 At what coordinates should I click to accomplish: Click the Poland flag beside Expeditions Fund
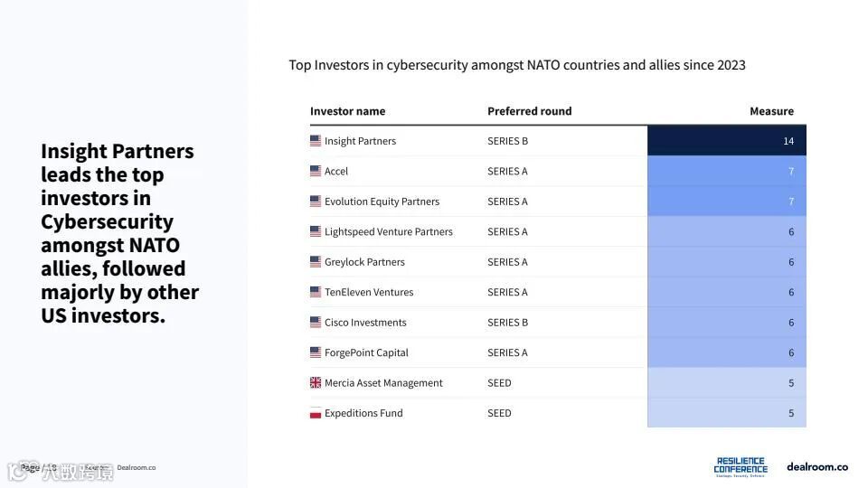316,413
